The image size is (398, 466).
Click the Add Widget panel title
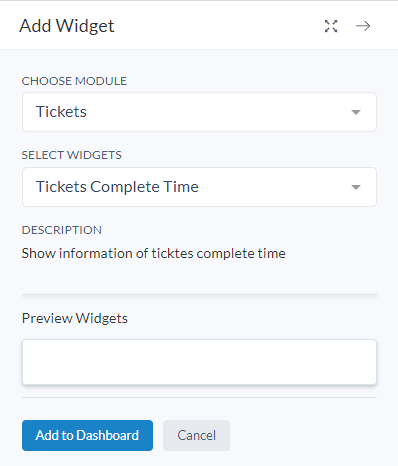[67, 26]
